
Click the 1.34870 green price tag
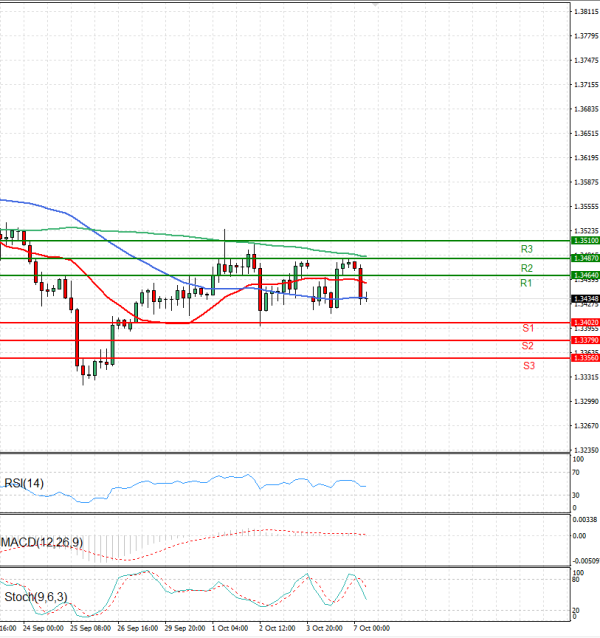[x=584, y=258]
